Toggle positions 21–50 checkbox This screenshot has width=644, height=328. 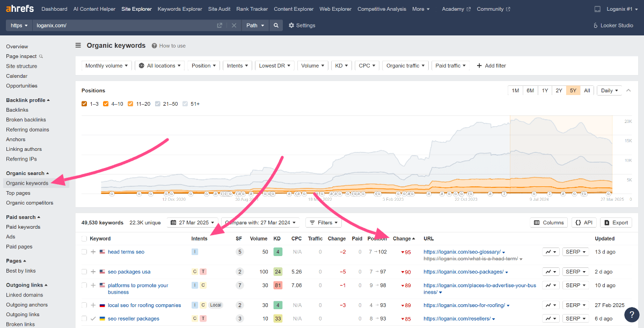159,104
